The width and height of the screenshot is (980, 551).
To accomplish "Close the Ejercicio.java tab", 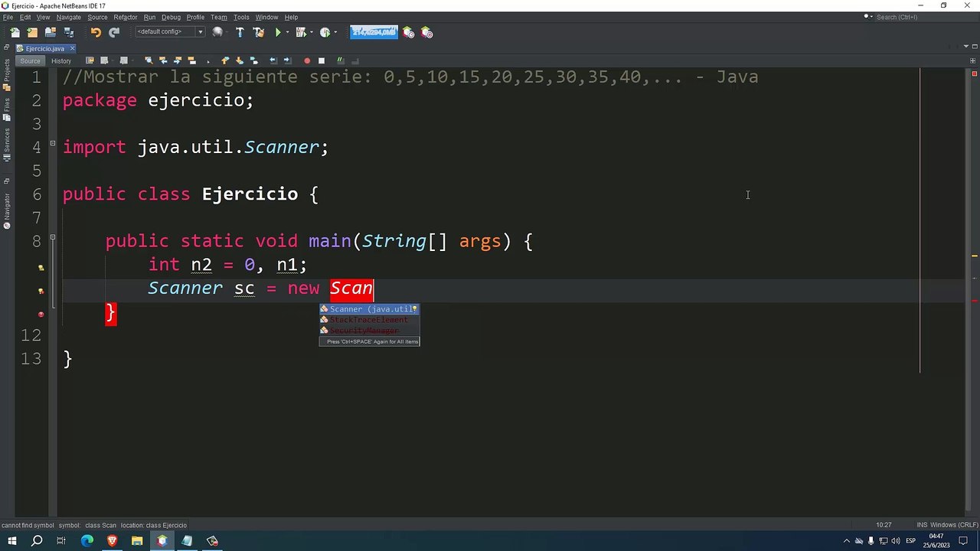I will (x=72, y=48).
